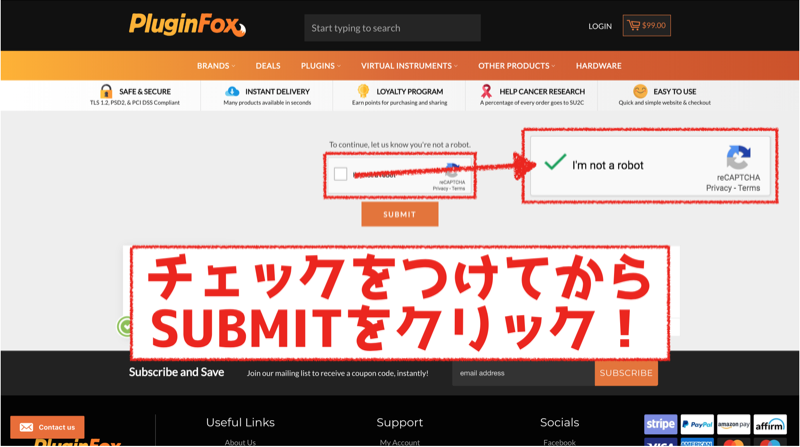Click the Socials footer heading
Image resolution: width=800 pixels, height=447 pixels.
point(560,423)
